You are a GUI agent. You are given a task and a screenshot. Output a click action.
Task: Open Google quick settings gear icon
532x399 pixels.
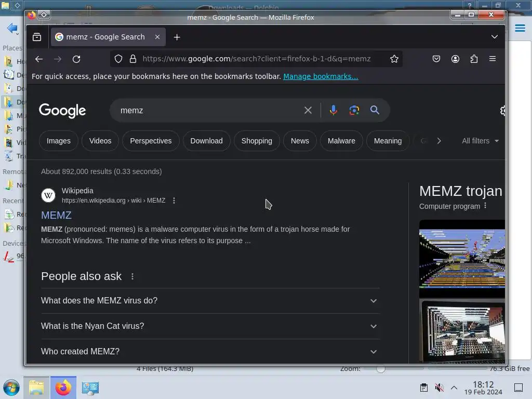[x=503, y=110]
